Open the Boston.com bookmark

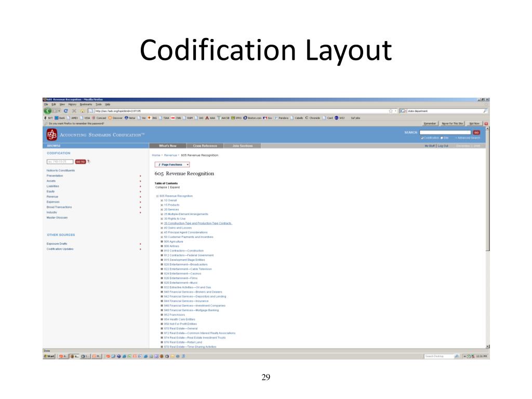(x=252, y=118)
